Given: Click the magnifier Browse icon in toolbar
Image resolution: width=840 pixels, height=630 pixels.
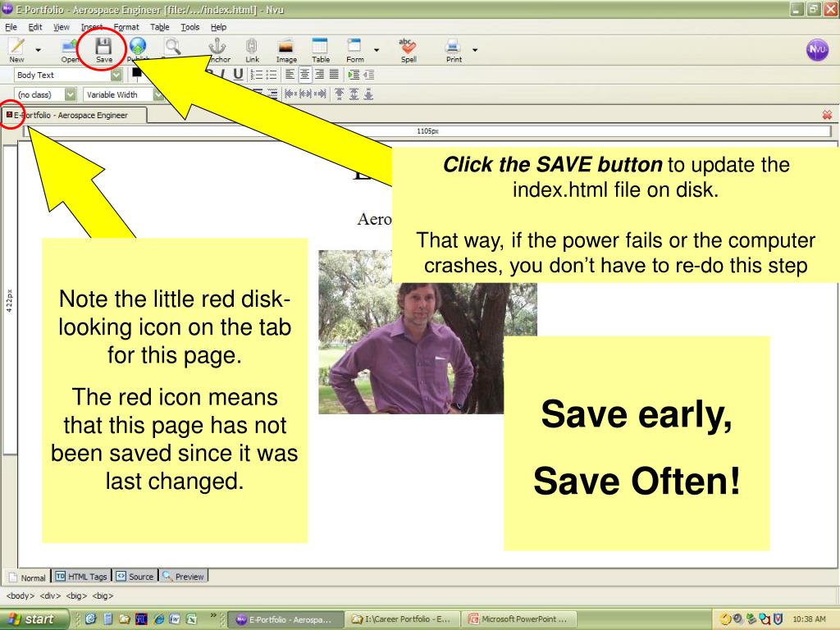Looking at the screenshot, I should click(172, 47).
